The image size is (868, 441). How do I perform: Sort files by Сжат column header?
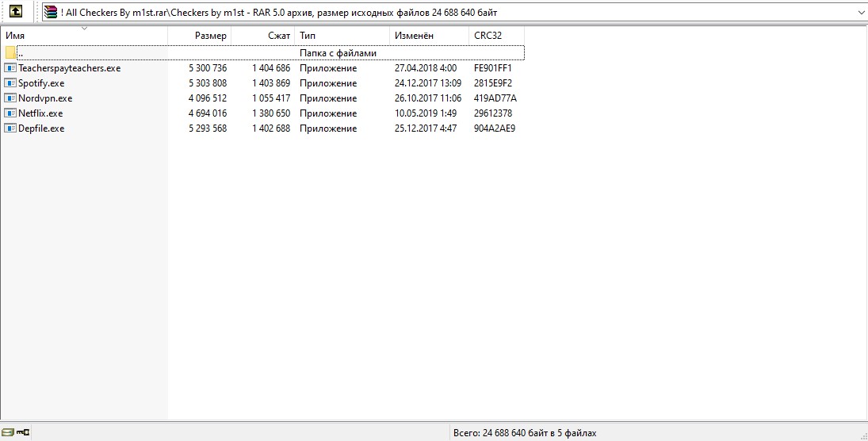pos(262,36)
